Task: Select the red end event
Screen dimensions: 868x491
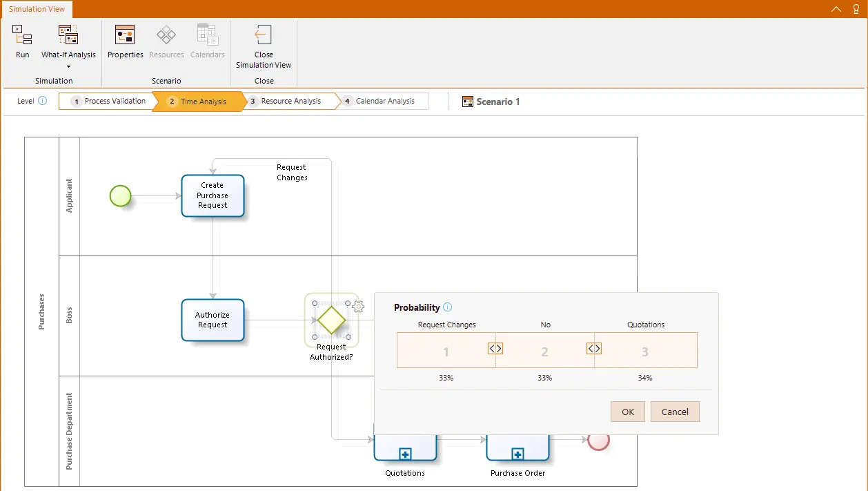Action: (x=598, y=440)
